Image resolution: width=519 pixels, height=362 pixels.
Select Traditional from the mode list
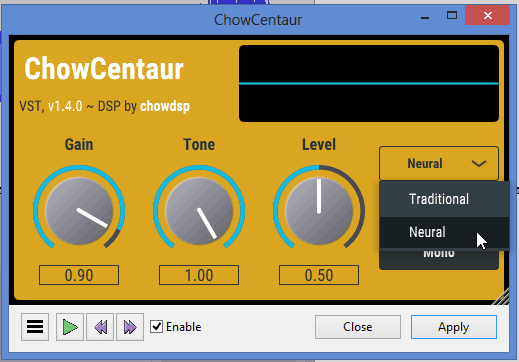tap(444, 199)
